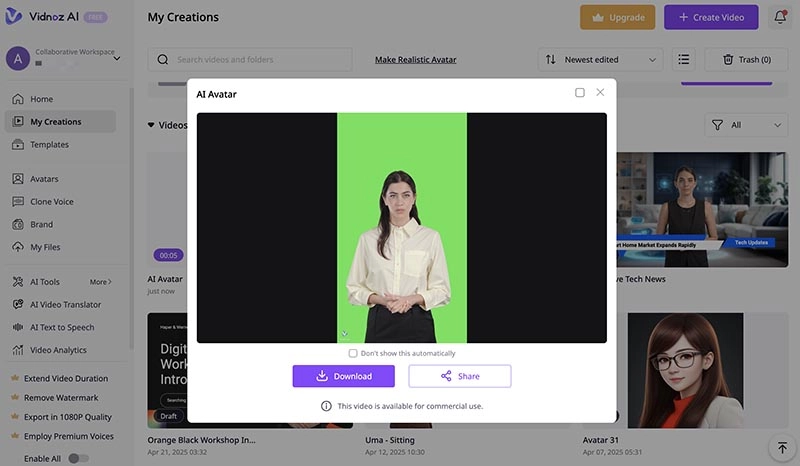
Task: Click the Make Realistic Avatar link
Action: 415,60
